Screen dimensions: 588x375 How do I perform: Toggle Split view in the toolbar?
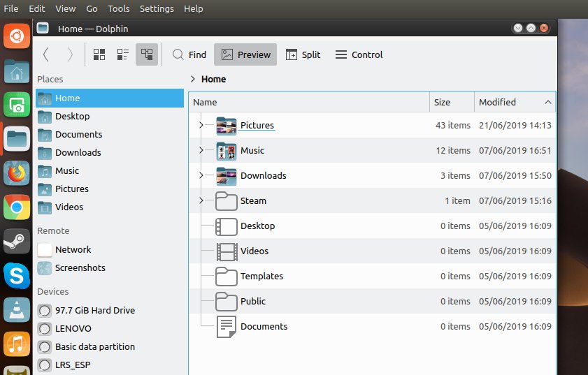(303, 54)
